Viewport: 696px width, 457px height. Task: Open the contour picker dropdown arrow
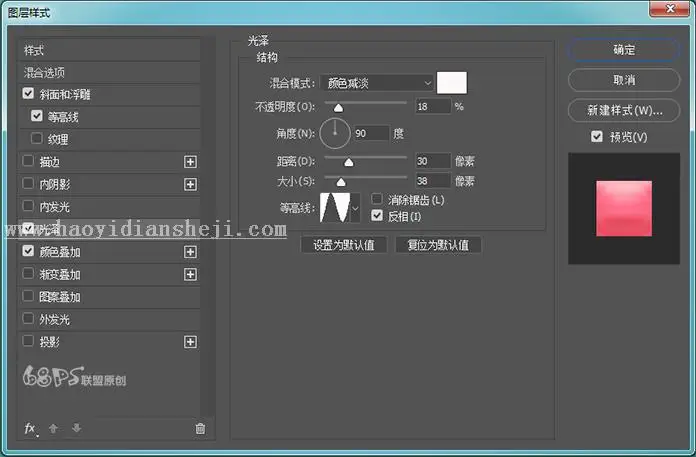[x=355, y=208]
